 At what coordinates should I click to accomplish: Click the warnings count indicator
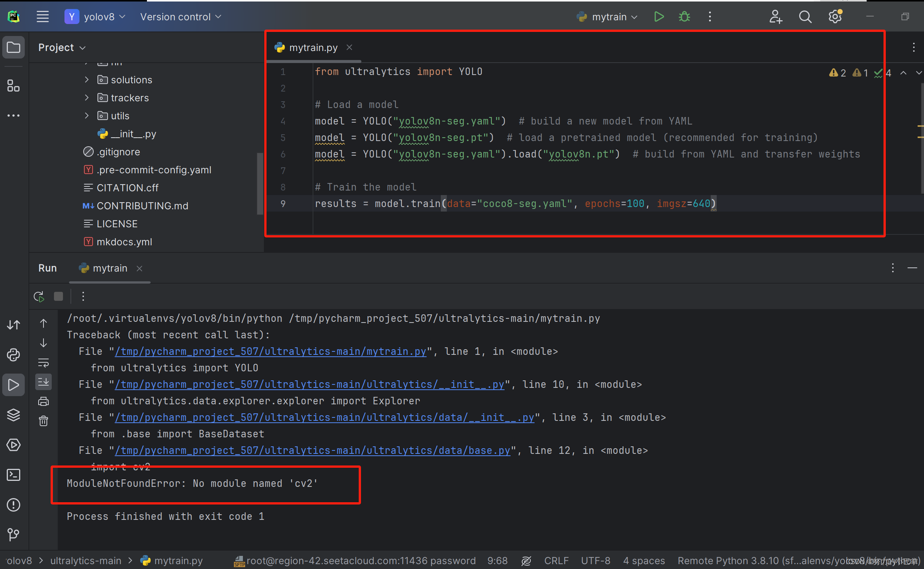(x=838, y=73)
